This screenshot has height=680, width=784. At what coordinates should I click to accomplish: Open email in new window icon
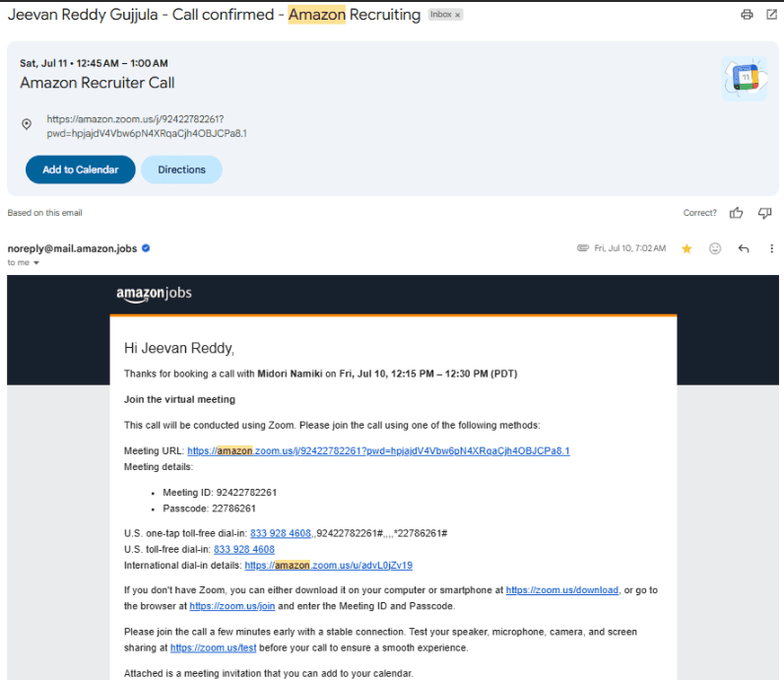tap(771, 15)
